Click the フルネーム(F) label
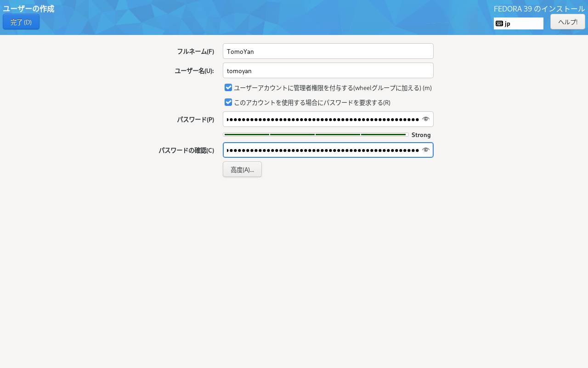The width and height of the screenshot is (588, 368). point(196,51)
